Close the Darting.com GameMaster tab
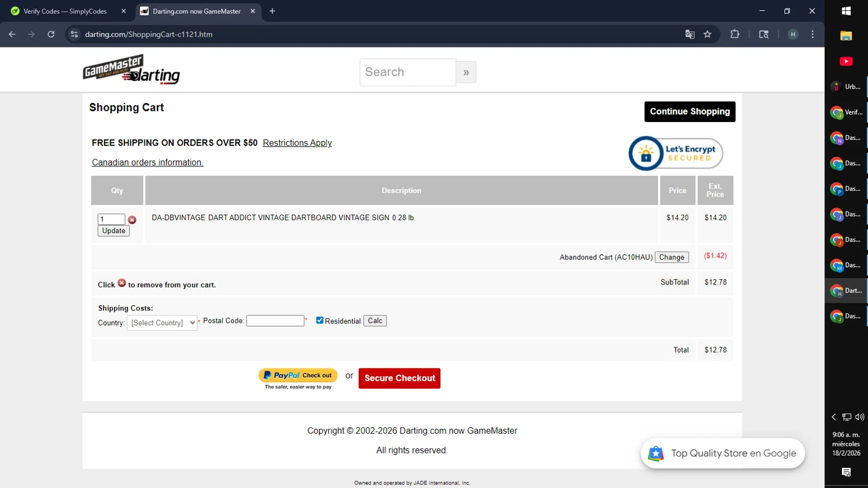 (253, 11)
